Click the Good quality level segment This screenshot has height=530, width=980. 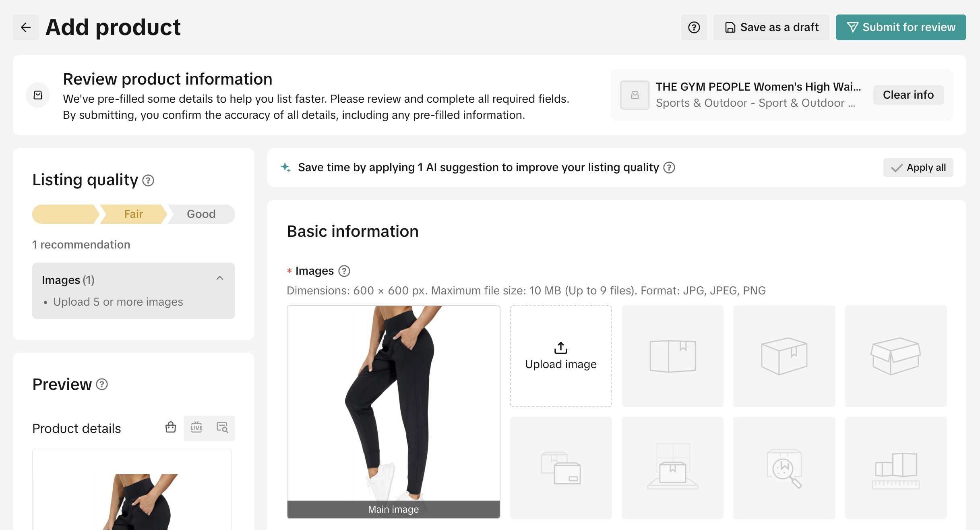201,214
